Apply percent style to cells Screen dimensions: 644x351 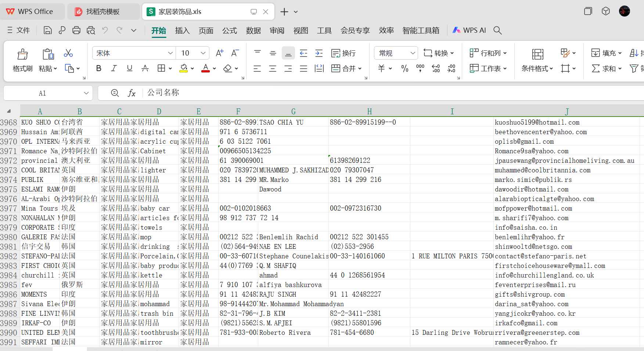coord(405,68)
